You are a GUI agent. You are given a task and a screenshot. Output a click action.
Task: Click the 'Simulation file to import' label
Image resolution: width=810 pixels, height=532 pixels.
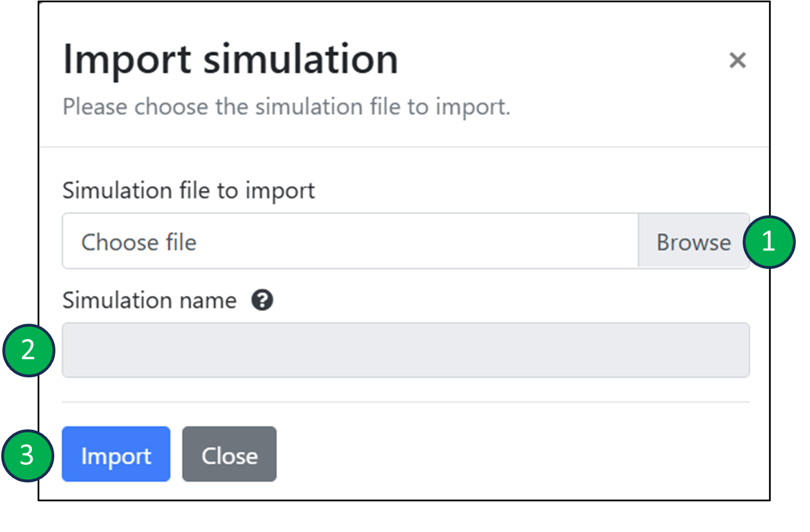[188, 191]
